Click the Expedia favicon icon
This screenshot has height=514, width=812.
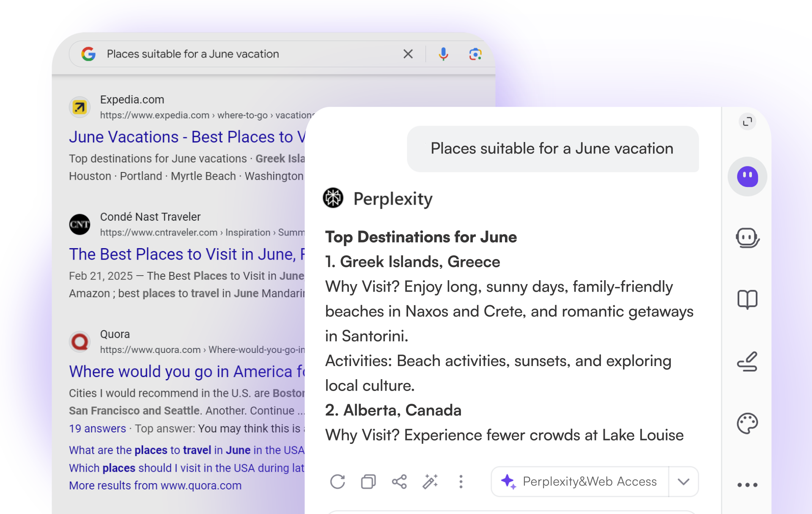[80, 107]
